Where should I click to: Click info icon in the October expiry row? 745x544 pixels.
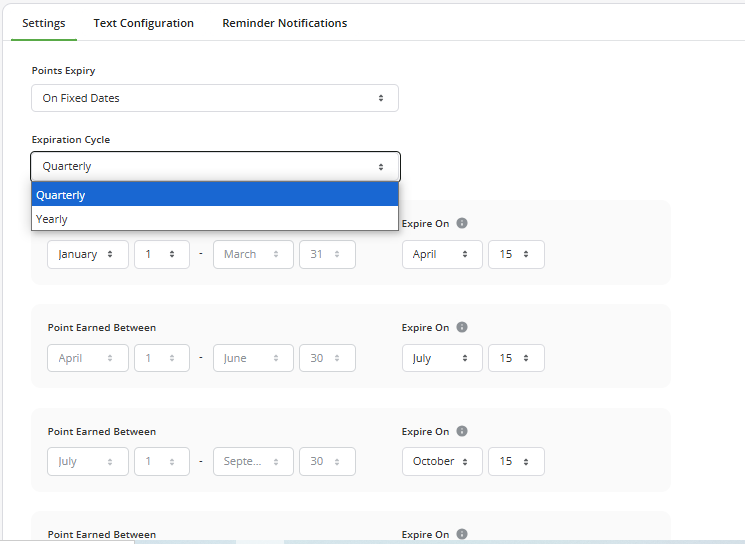coord(462,431)
